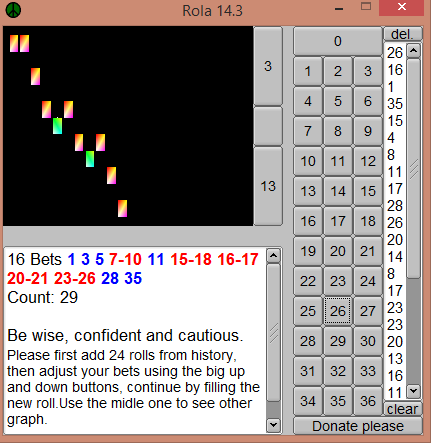Add roll number 6 on keypad

[368, 101]
